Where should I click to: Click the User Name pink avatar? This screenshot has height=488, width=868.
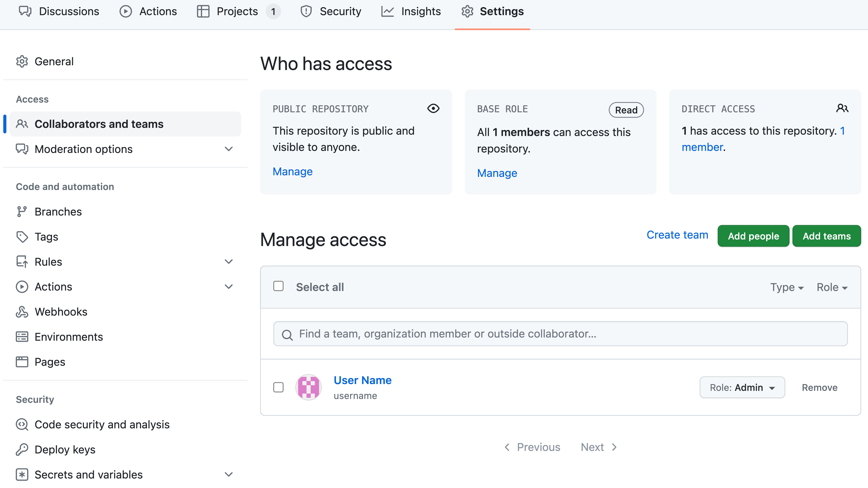[x=308, y=387]
